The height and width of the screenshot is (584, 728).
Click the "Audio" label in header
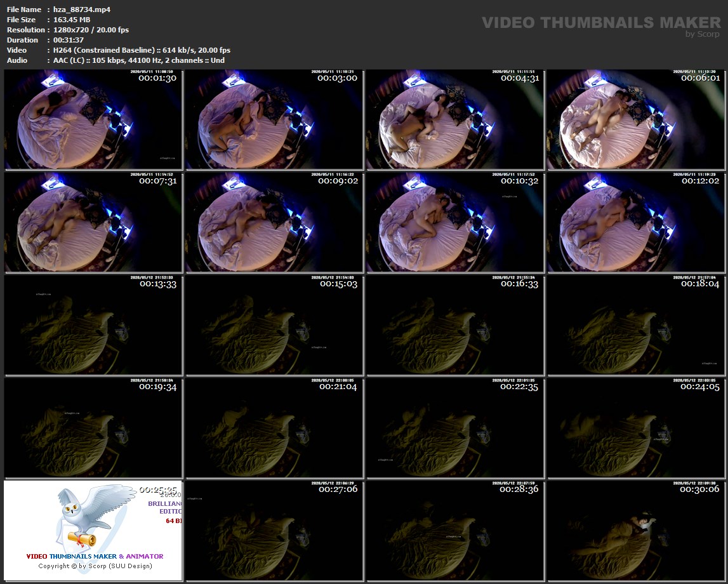click(x=17, y=60)
